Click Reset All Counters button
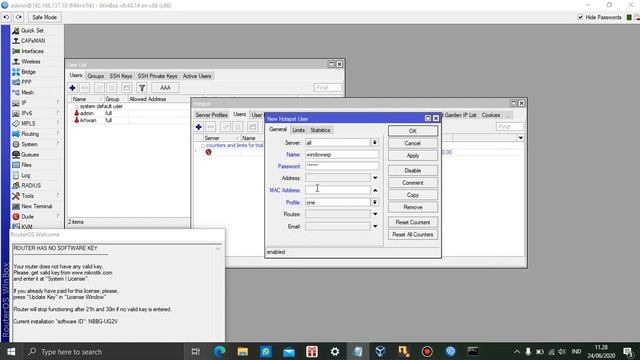This screenshot has height=360, width=640. coord(413,235)
